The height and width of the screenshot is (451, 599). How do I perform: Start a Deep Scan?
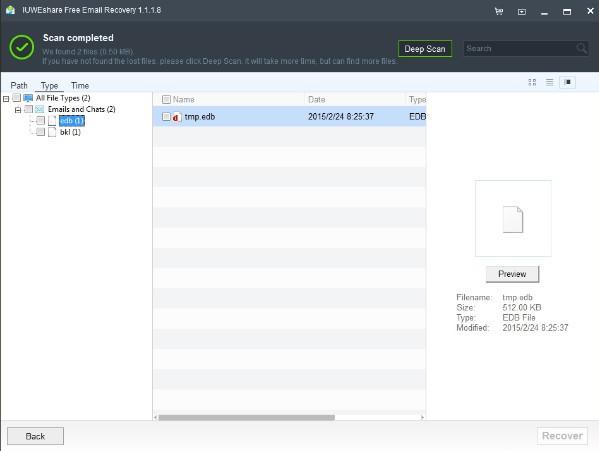pyautogui.click(x=425, y=48)
